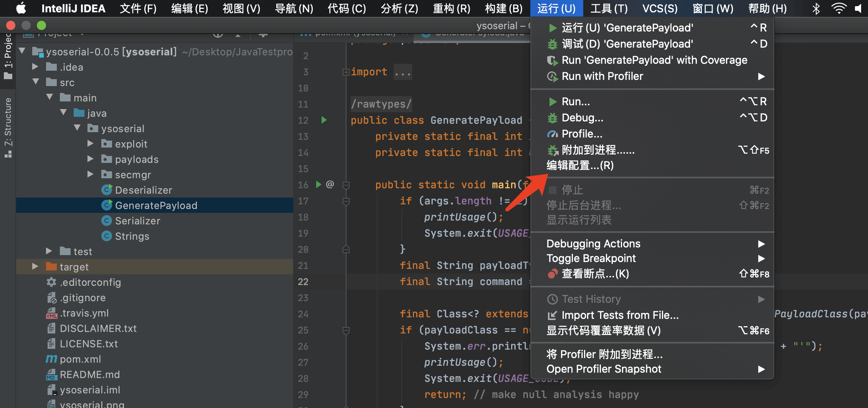This screenshot has height=408, width=868.
Task: Collapse the main folder
Action: click(50, 97)
